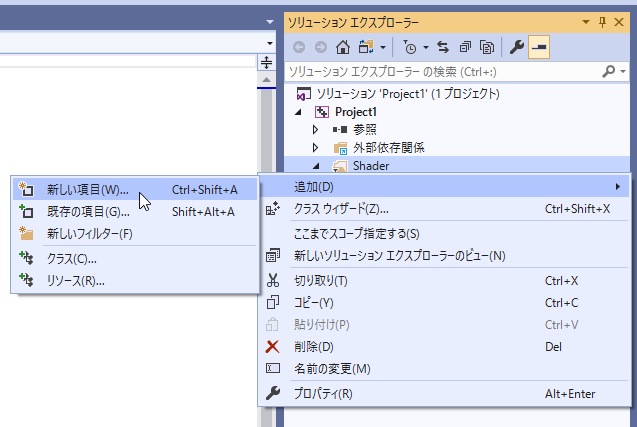Click the pending changes filter clock icon
Image resolution: width=637 pixels, height=427 pixels.
click(x=410, y=48)
